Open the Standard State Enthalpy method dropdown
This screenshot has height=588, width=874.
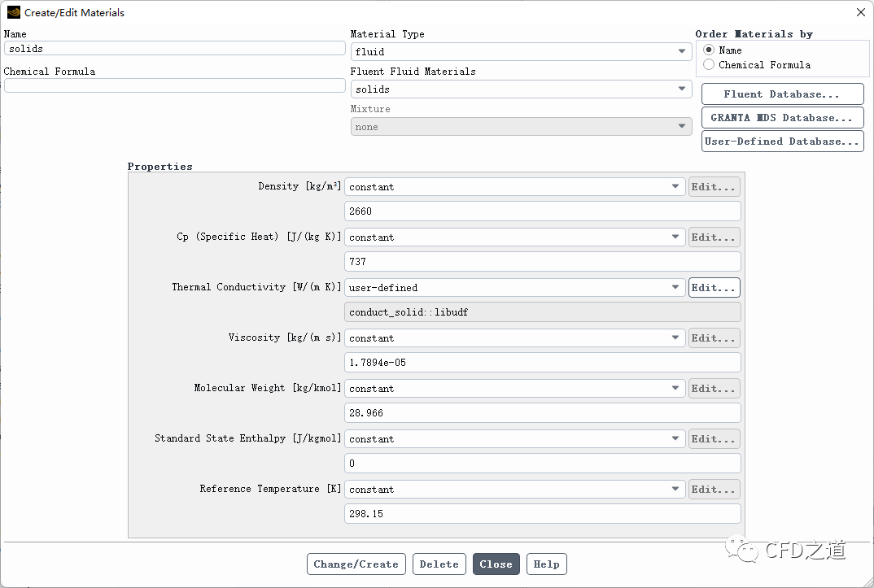pyautogui.click(x=515, y=439)
